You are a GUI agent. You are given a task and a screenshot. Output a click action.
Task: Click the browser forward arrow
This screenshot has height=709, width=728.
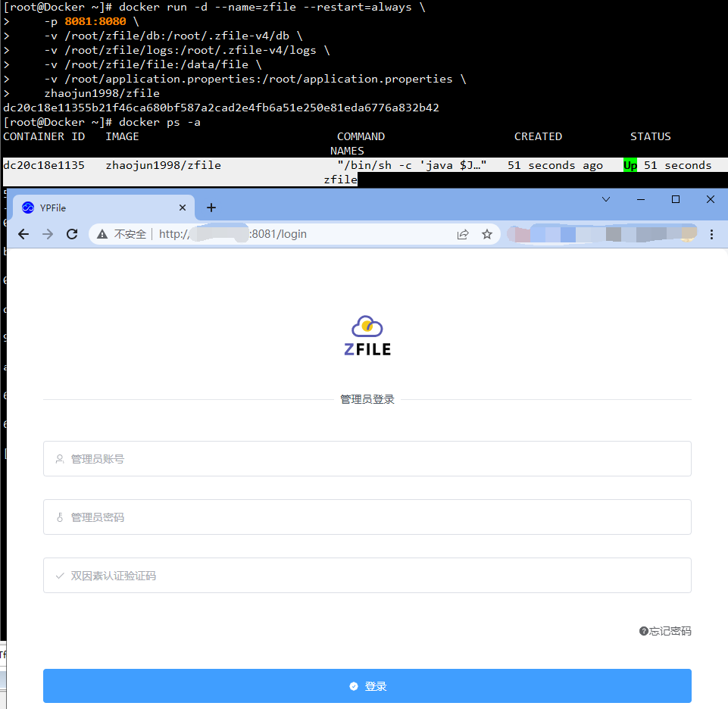click(48, 234)
